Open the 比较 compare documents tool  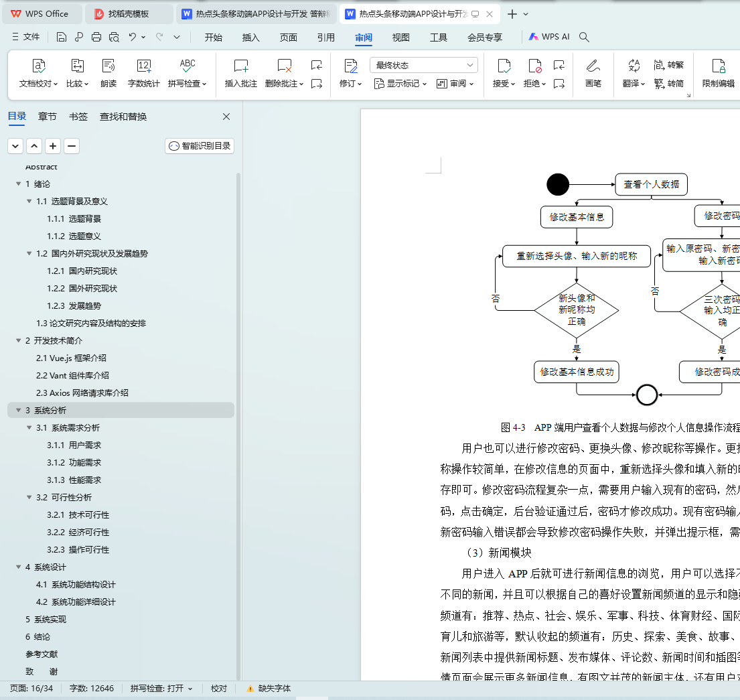click(78, 74)
